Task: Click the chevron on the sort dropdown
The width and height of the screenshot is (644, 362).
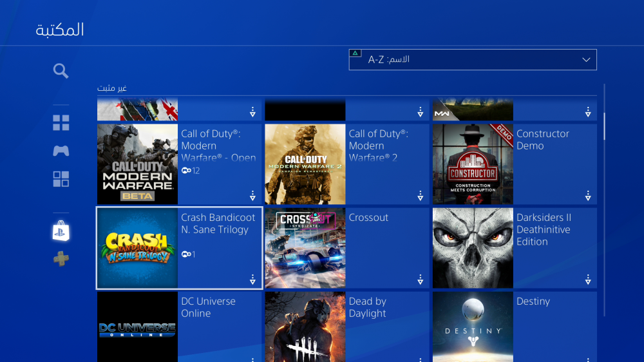Action: [x=586, y=60]
